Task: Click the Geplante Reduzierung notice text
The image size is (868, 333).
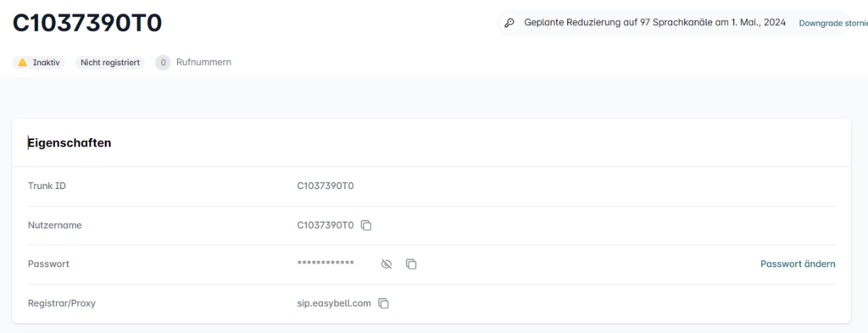Action: [655, 23]
